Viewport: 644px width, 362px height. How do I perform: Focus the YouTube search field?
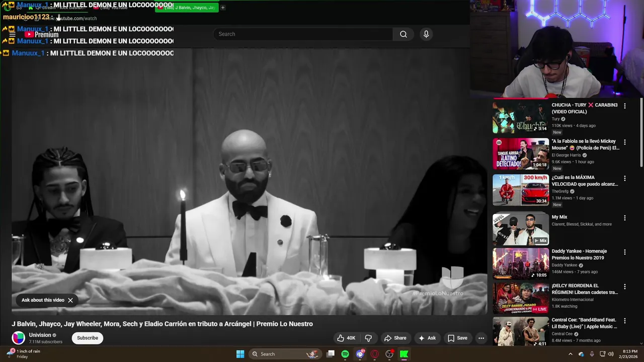tap(303, 34)
